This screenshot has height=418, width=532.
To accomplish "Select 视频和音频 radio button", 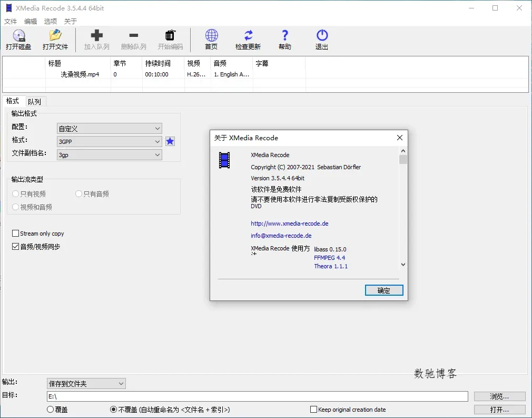I will [x=15, y=207].
